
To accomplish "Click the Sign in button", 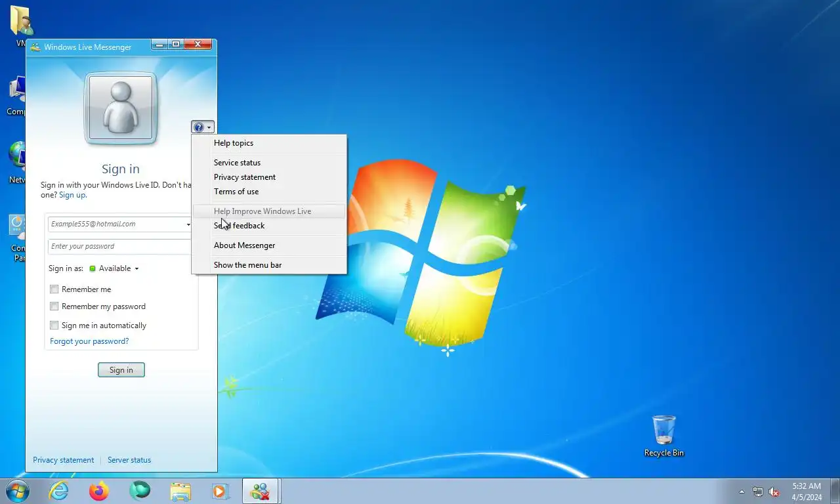I will click(121, 370).
